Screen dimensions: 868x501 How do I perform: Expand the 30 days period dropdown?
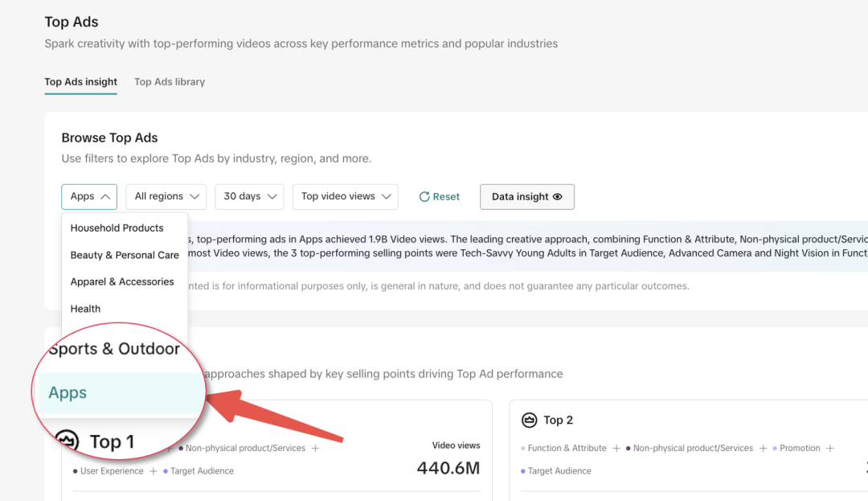(x=249, y=197)
